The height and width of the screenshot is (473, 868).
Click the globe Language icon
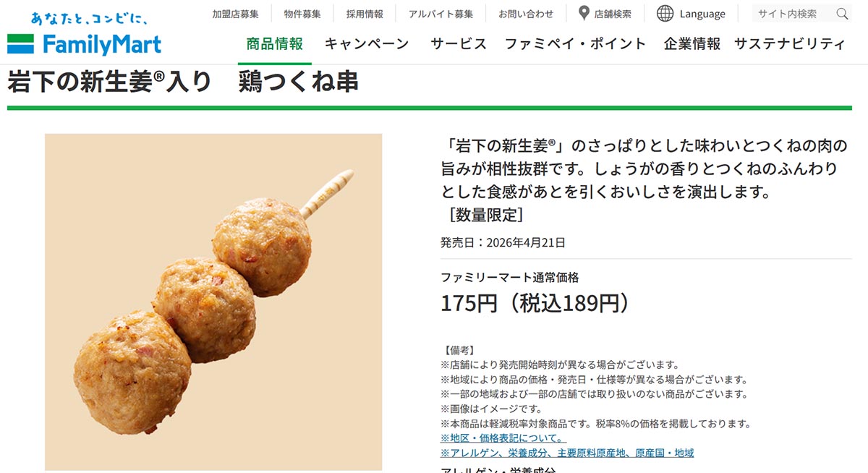[x=665, y=13]
